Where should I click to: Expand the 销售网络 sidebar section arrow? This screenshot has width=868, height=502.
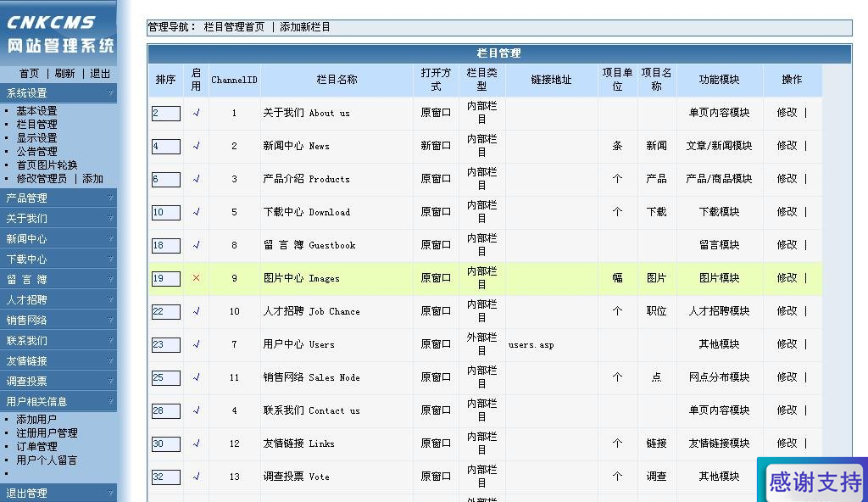(110, 321)
